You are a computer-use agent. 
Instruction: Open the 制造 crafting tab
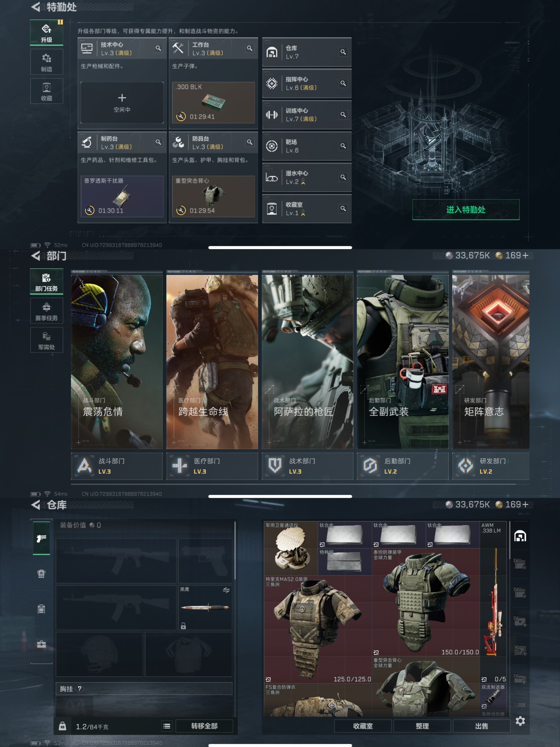(x=47, y=62)
